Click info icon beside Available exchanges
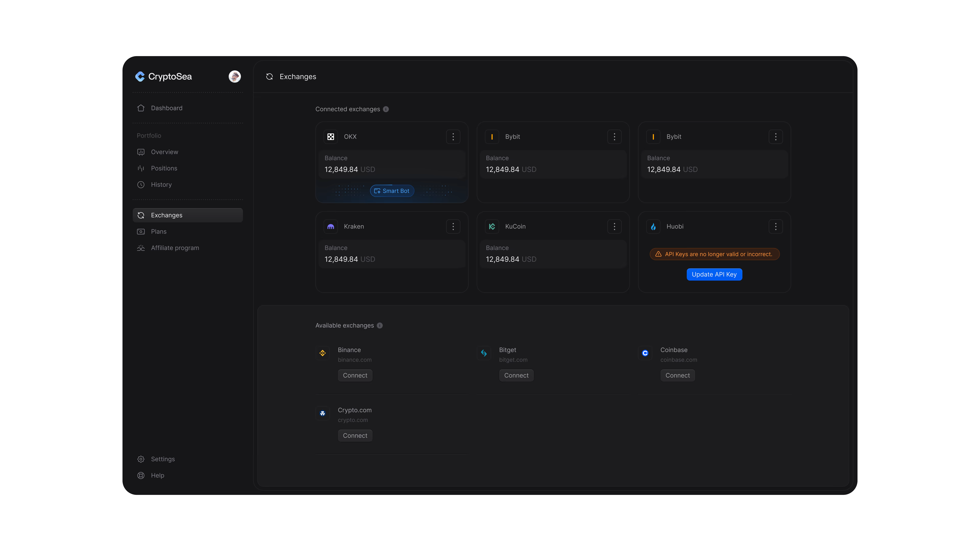 (380, 325)
